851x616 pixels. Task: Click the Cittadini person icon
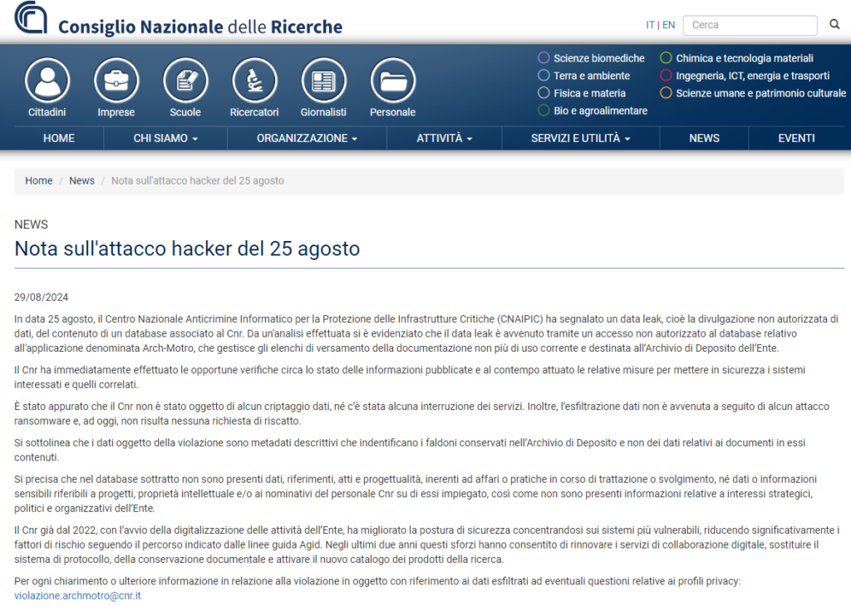(x=47, y=81)
